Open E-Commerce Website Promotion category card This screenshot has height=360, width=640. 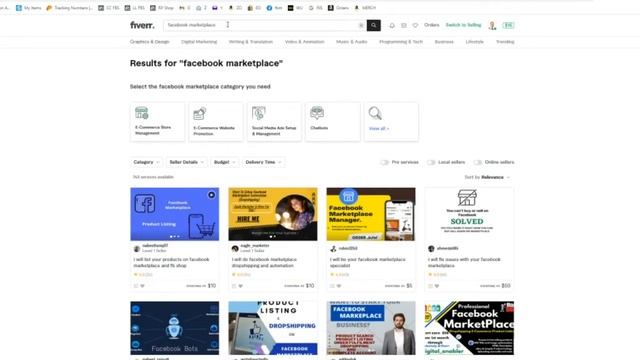coord(216,122)
